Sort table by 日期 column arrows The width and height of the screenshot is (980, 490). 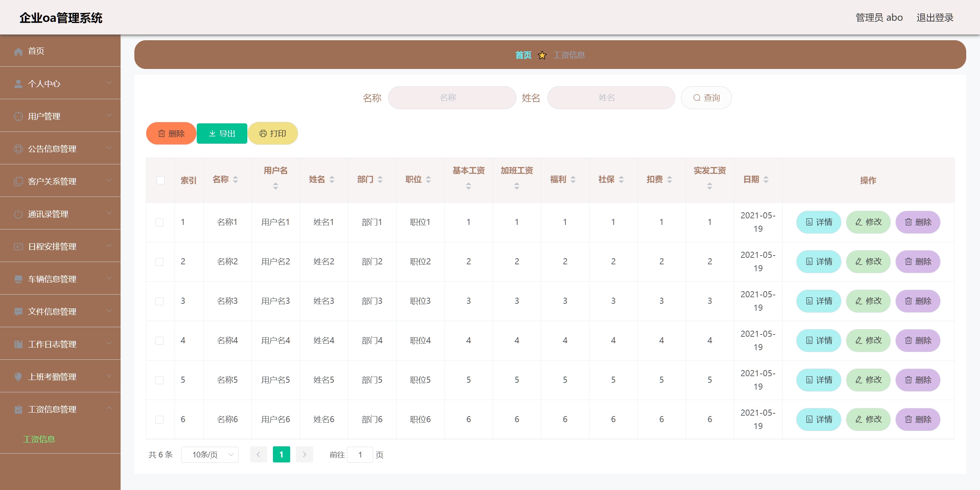766,179
